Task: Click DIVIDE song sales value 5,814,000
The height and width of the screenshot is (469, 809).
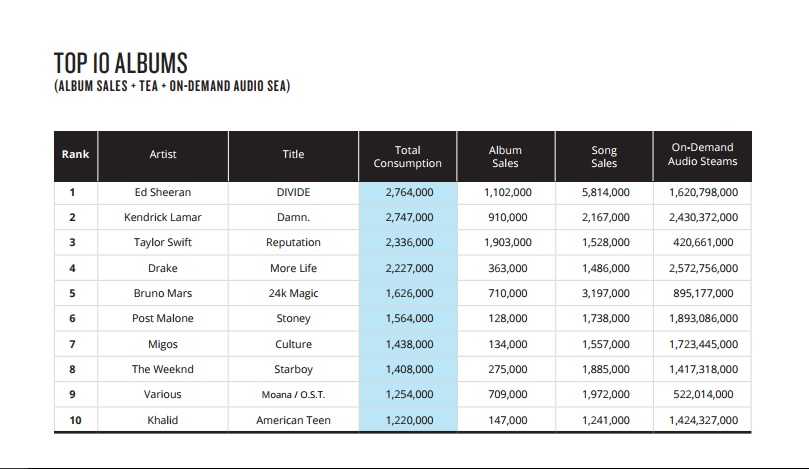Action: [x=606, y=192]
